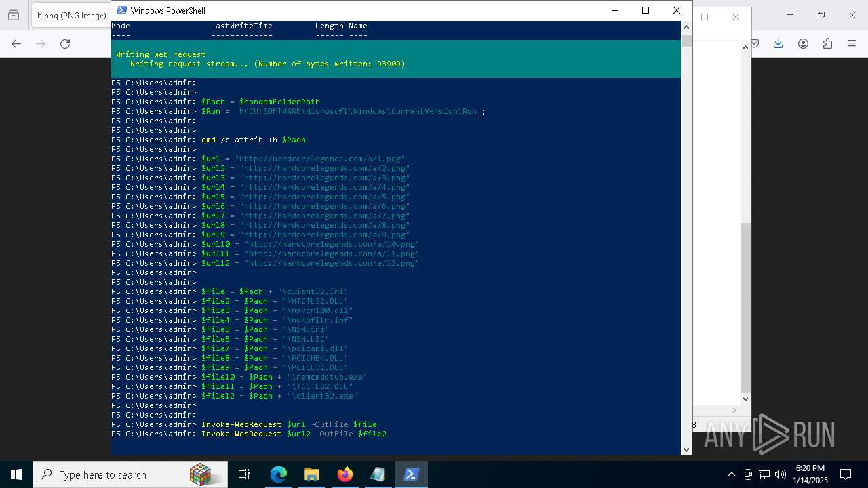Screen dimensions: 868x488
Task: Switch to Firefox from the taskbar
Action: click(x=344, y=474)
